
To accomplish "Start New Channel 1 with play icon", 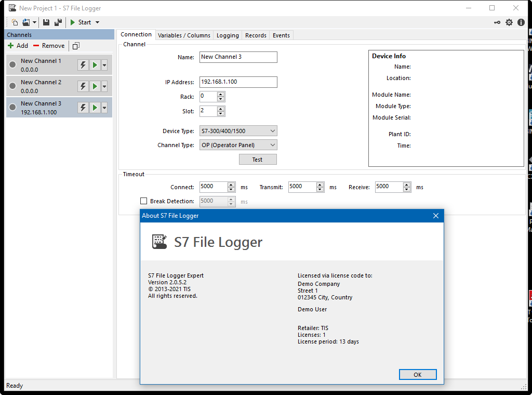I will [95, 65].
